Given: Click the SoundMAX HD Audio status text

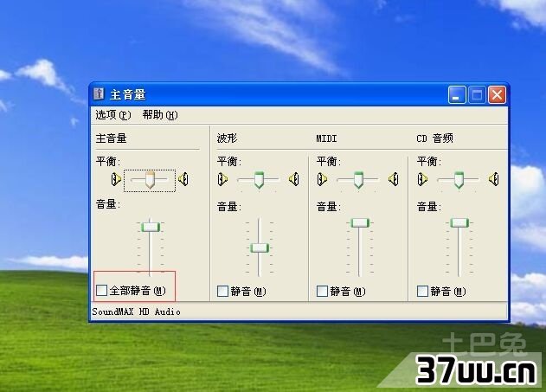Looking at the screenshot, I should coord(136,312).
